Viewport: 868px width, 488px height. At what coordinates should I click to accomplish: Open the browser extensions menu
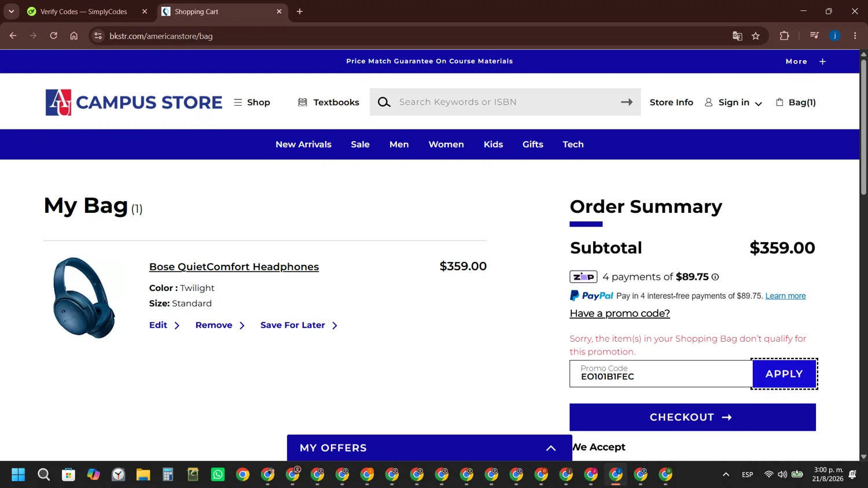pyautogui.click(x=785, y=36)
